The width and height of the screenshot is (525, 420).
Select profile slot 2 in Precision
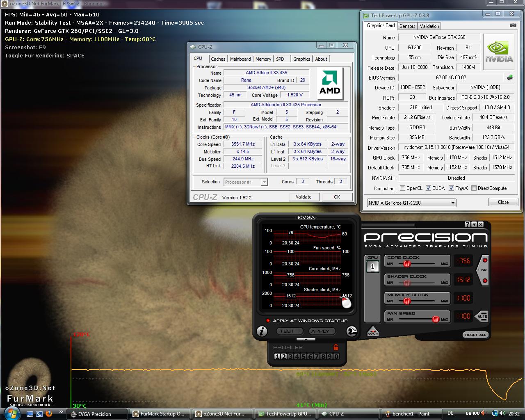pyautogui.click(x=283, y=356)
